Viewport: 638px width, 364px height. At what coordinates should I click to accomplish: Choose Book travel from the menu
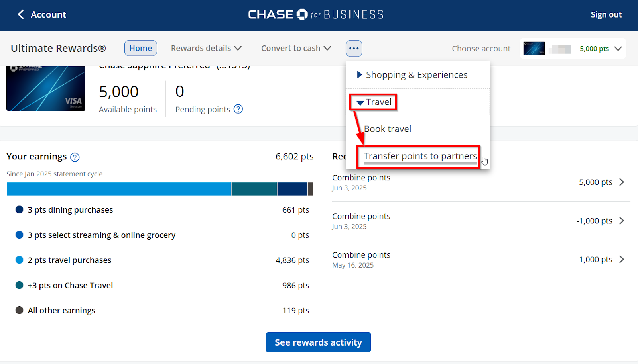388,129
